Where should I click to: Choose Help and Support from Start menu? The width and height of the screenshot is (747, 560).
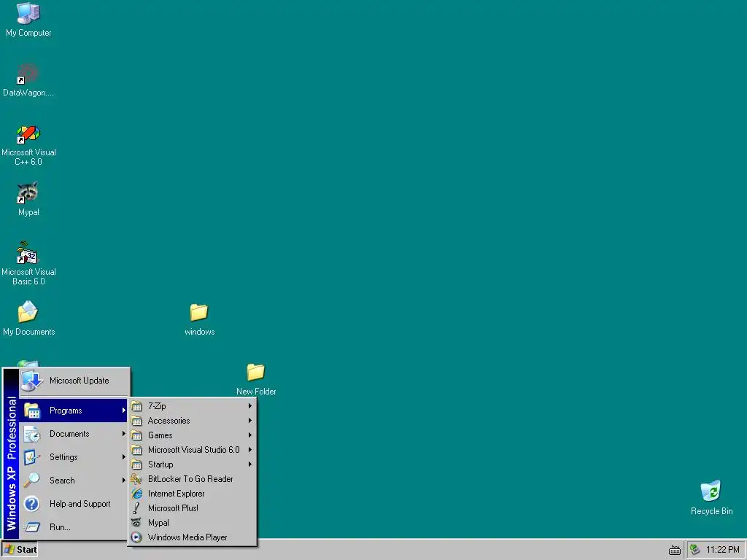74,504
